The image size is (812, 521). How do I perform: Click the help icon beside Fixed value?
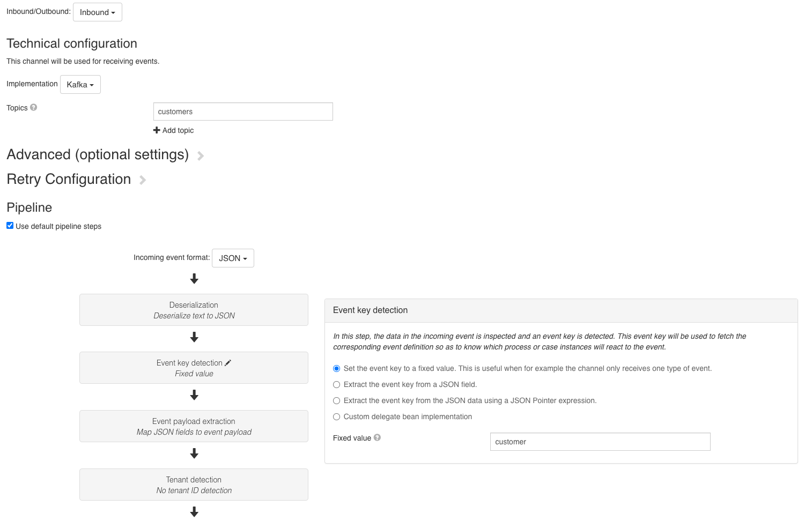pos(377,437)
